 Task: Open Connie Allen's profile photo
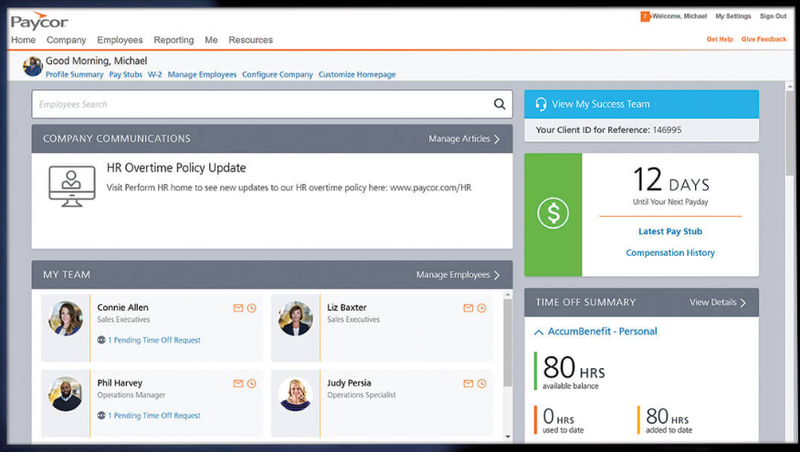pyautogui.click(x=65, y=318)
